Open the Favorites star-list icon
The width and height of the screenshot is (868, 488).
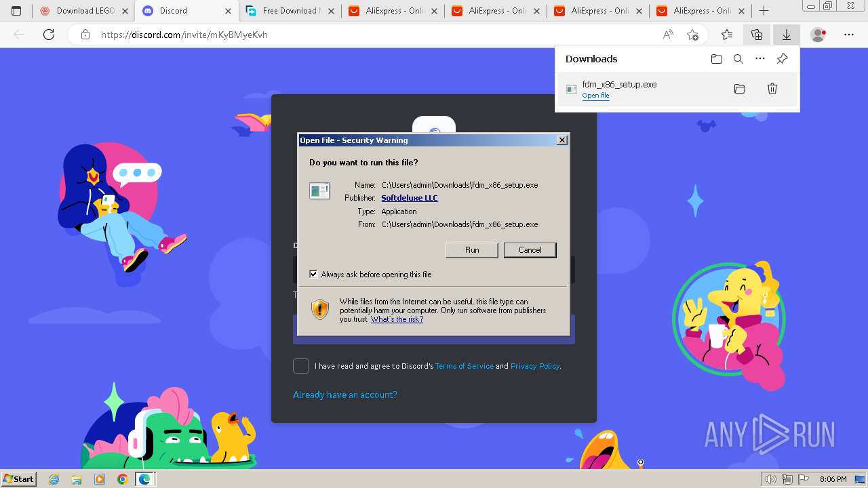(x=727, y=35)
